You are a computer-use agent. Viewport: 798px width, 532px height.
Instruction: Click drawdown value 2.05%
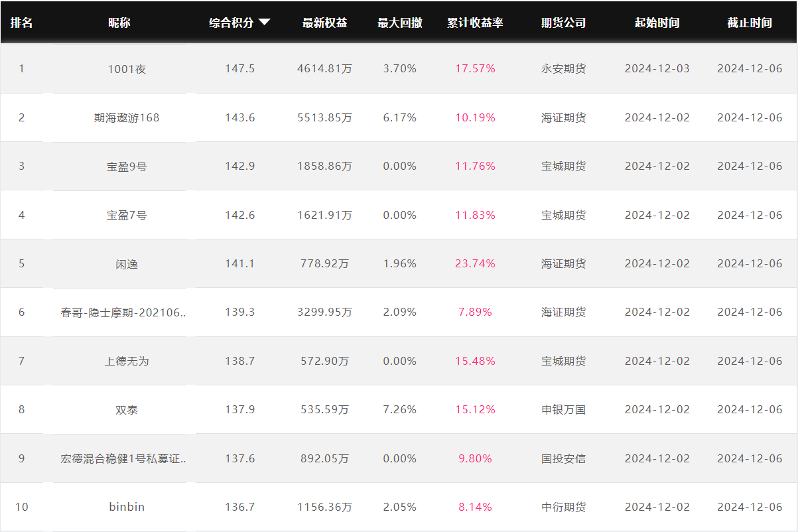[x=400, y=507]
